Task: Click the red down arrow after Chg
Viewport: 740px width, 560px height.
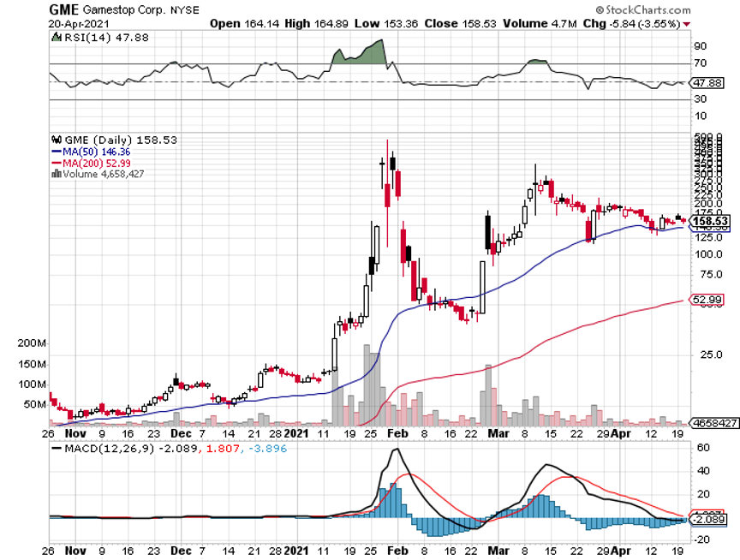Action: point(687,24)
